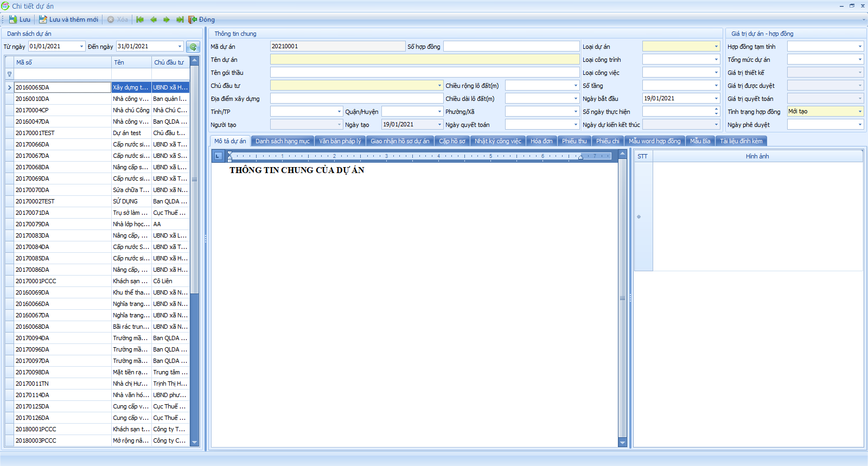
Task: Open the Văn bản pháp lý tab
Action: pyautogui.click(x=340, y=141)
